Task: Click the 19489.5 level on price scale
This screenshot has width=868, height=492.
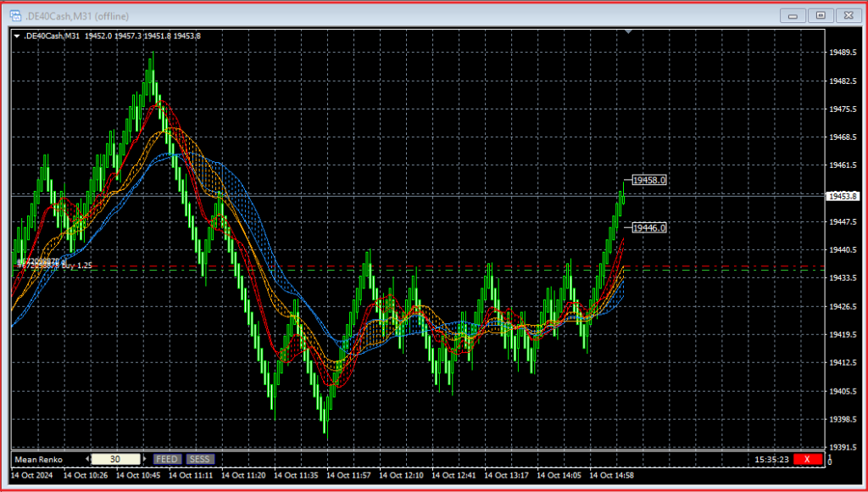Action: tap(843, 53)
